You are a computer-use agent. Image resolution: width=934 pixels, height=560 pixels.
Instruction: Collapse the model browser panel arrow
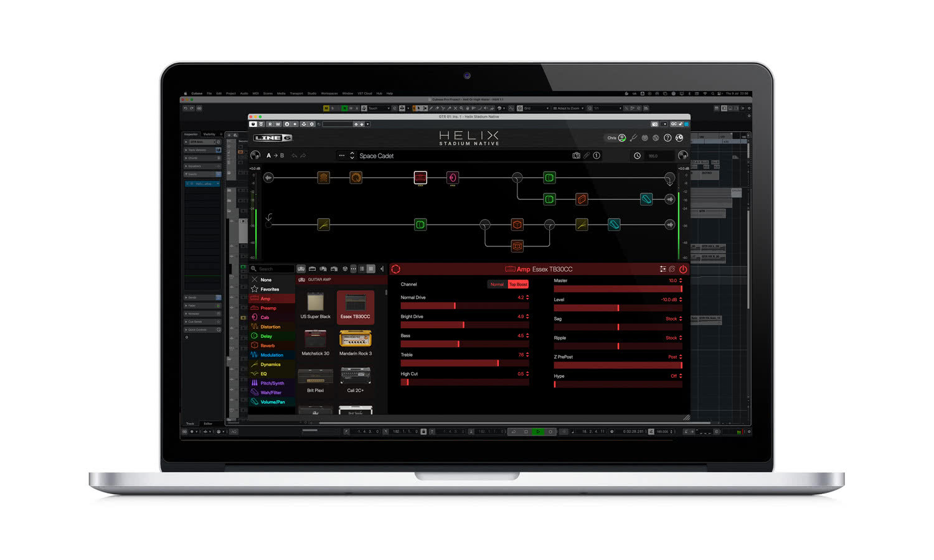382,269
